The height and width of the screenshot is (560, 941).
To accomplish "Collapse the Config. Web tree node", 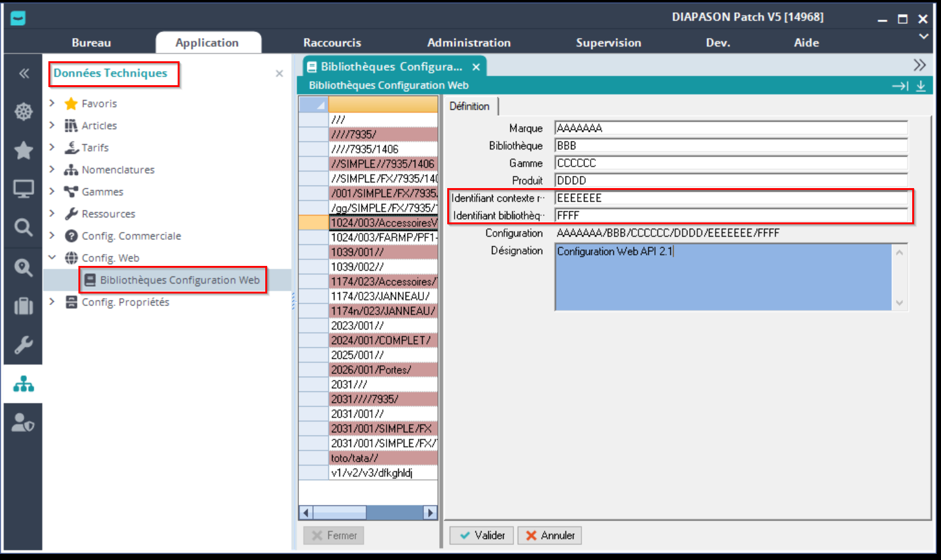I will (52, 258).
